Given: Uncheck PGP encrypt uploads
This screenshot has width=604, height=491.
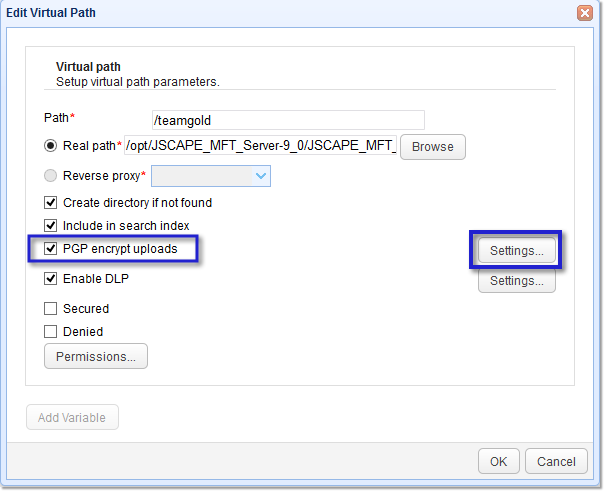Looking at the screenshot, I should point(51,249).
